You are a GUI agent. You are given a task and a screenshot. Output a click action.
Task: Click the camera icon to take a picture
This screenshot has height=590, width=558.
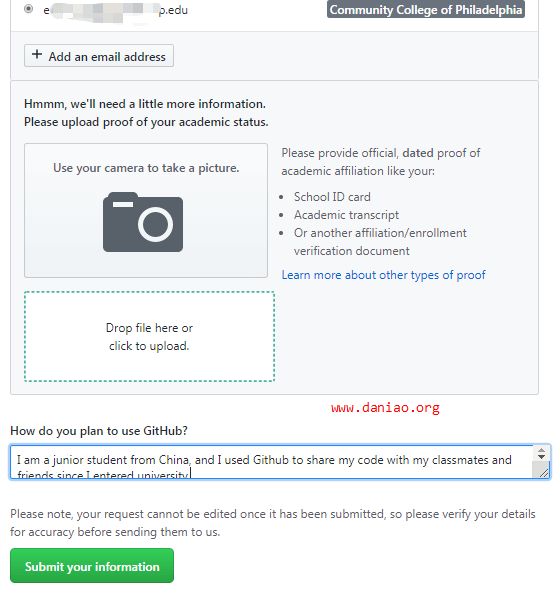click(143, 222)
